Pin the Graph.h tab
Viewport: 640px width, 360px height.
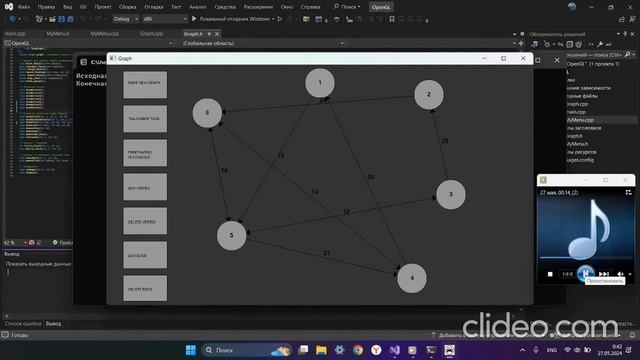click(x=209, y=34)
